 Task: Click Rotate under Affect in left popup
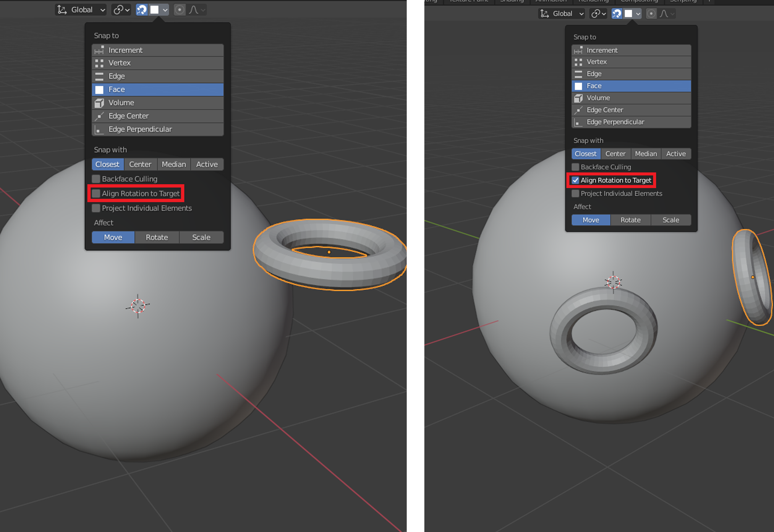[157, 237]
